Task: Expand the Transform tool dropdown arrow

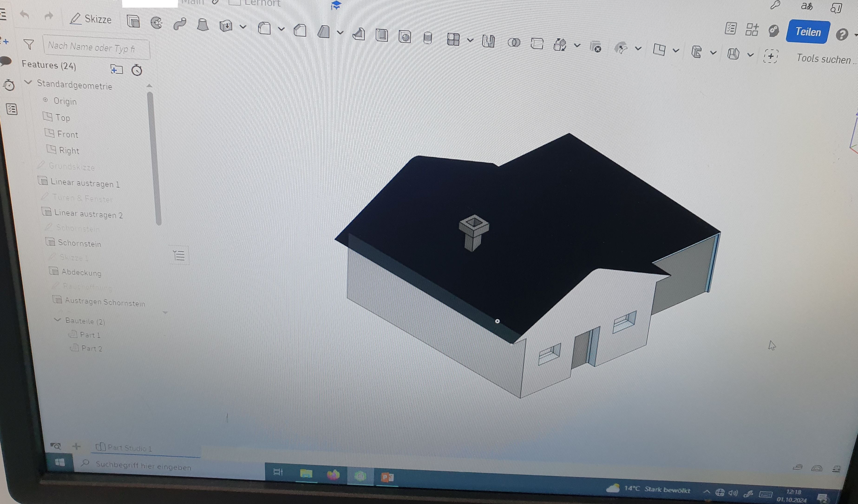Action: point(577,46)
